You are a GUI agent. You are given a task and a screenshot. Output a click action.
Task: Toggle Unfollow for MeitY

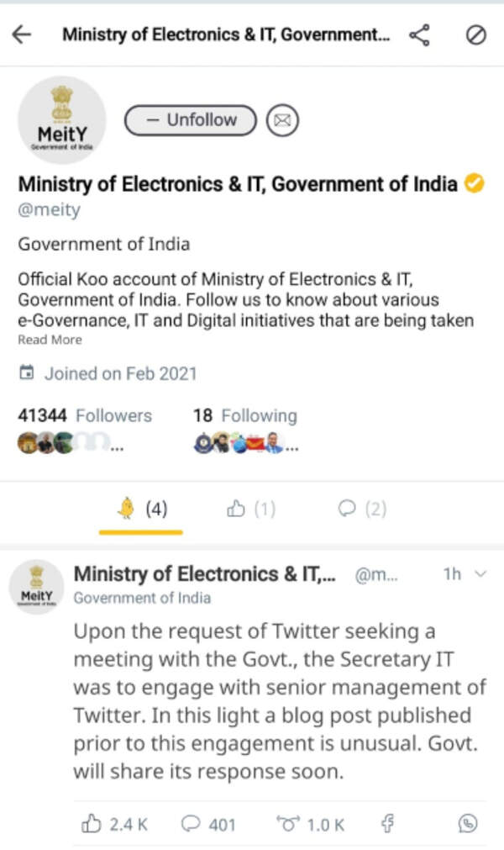pos(190,120)
